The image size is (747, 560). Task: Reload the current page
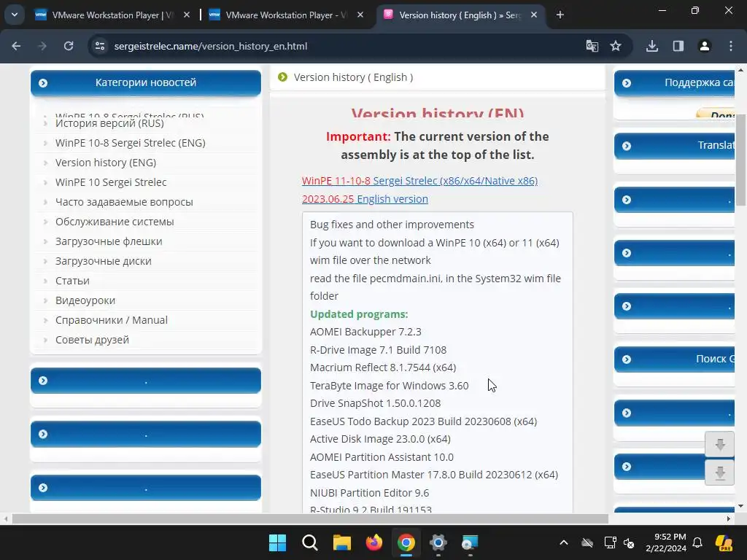(x=69, y=46)
